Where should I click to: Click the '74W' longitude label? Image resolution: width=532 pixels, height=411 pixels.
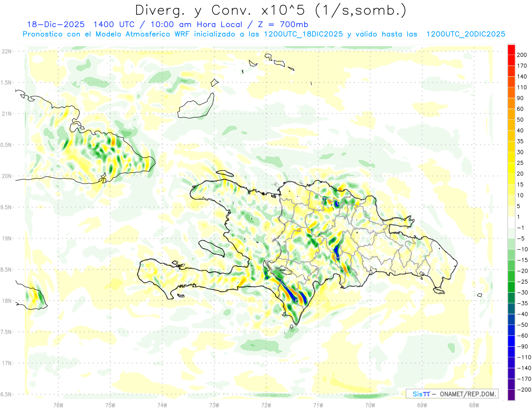162,404
